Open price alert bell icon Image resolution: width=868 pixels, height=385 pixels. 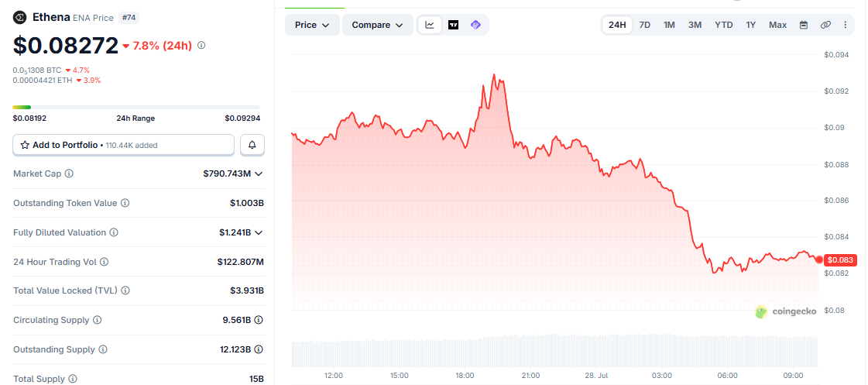click(252, 145)
